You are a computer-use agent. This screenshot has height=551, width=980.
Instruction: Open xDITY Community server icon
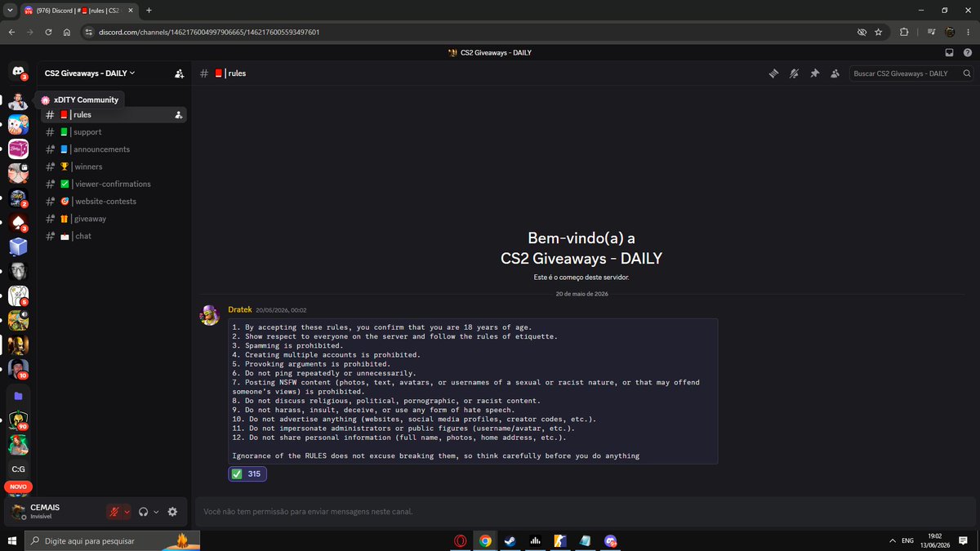coord(18,101)
